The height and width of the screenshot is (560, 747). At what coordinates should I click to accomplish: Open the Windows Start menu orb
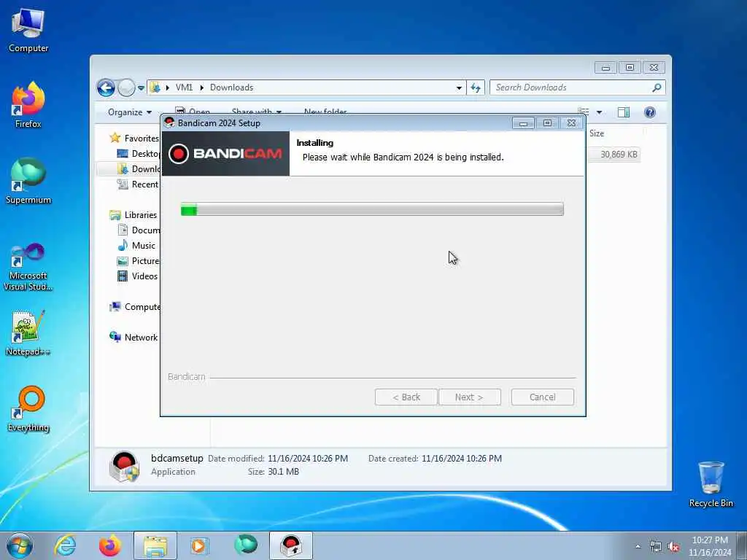click(20, 545)
